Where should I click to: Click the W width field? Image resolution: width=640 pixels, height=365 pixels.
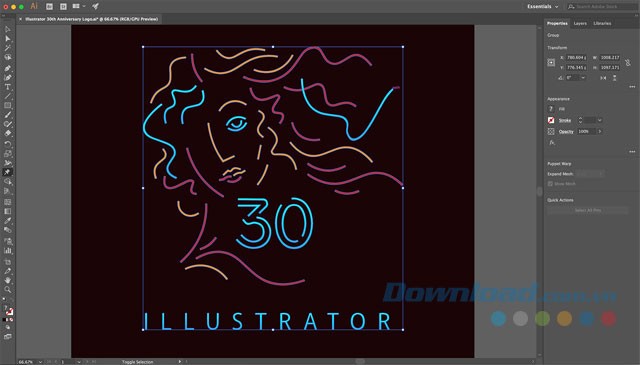click(610, 58)
